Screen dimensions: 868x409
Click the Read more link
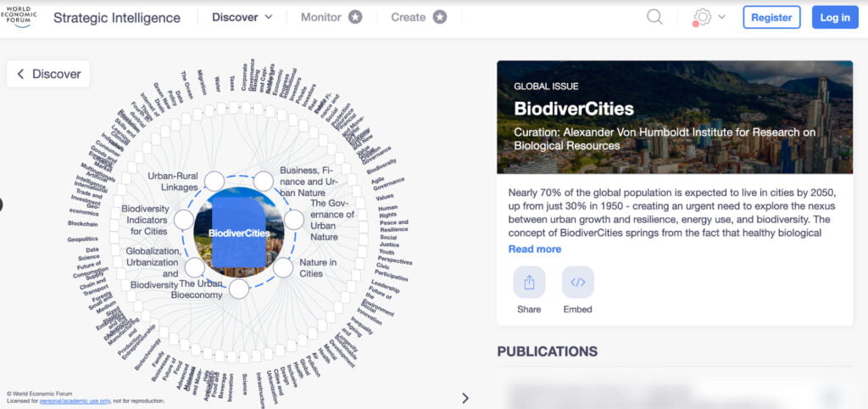click(535, 249)
